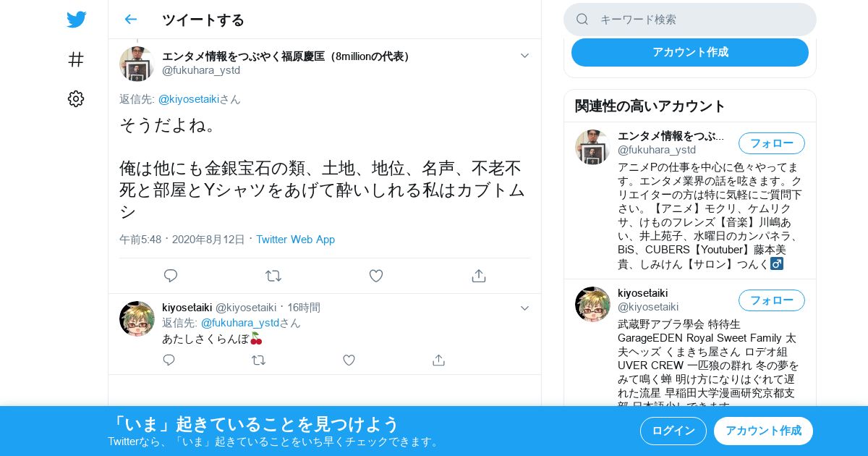The width and height of the screenshot is (868, 456).
Task: Follow @kiyosetaiki from the related accounts
Action: (x=772, y=300)
